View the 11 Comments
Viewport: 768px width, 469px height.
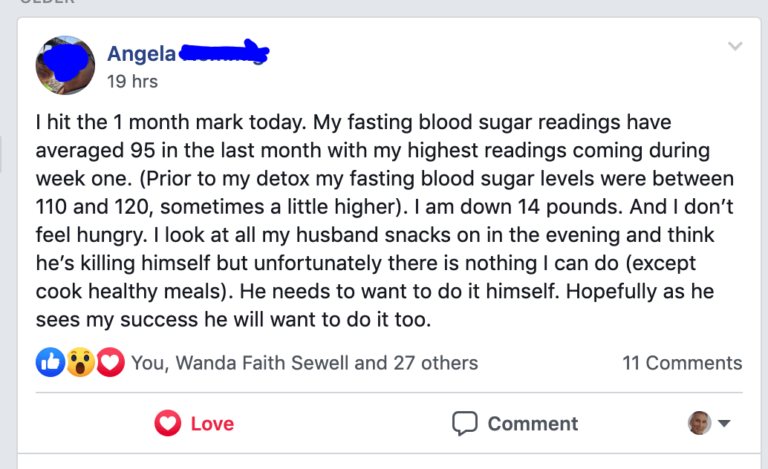[682, 363]
